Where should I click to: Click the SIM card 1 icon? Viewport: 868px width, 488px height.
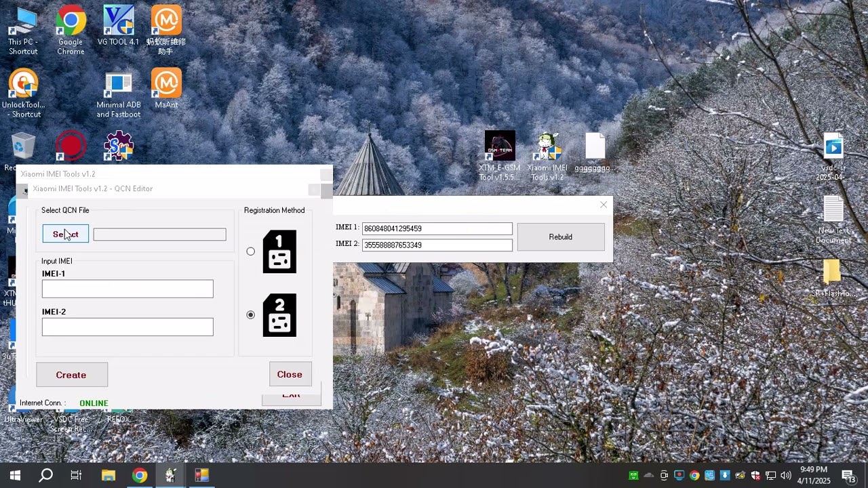click(279, 251)
